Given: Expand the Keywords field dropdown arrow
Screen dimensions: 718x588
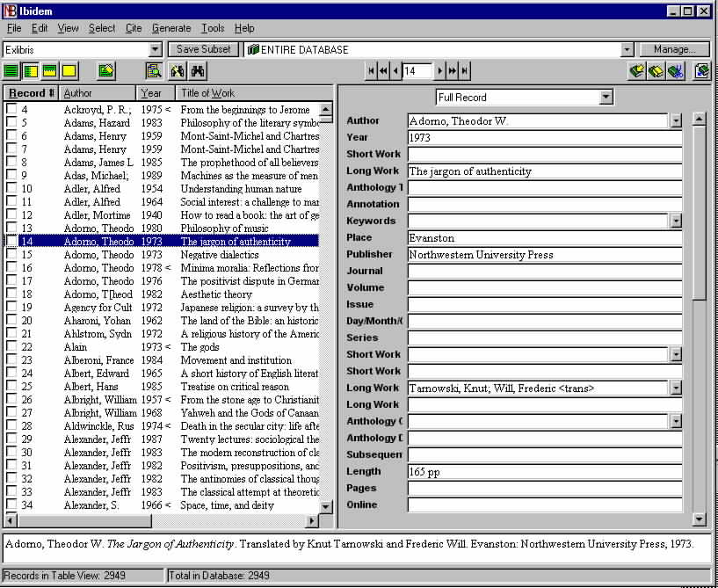Looking at the screenshot, I should 676,221.
